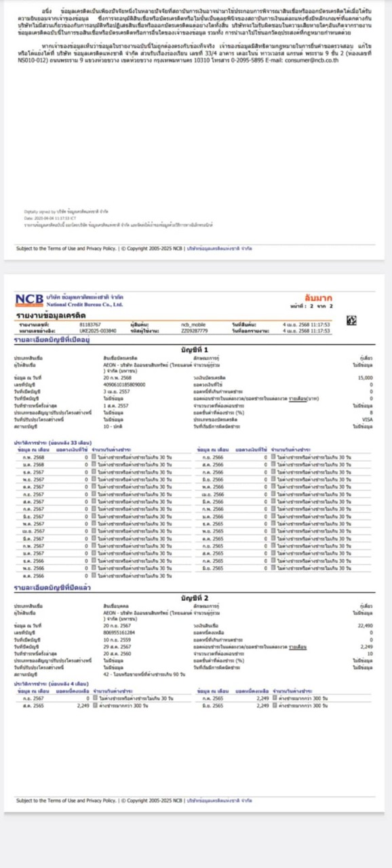Select the 29 ส.ค. 2567 closed date

117,647
